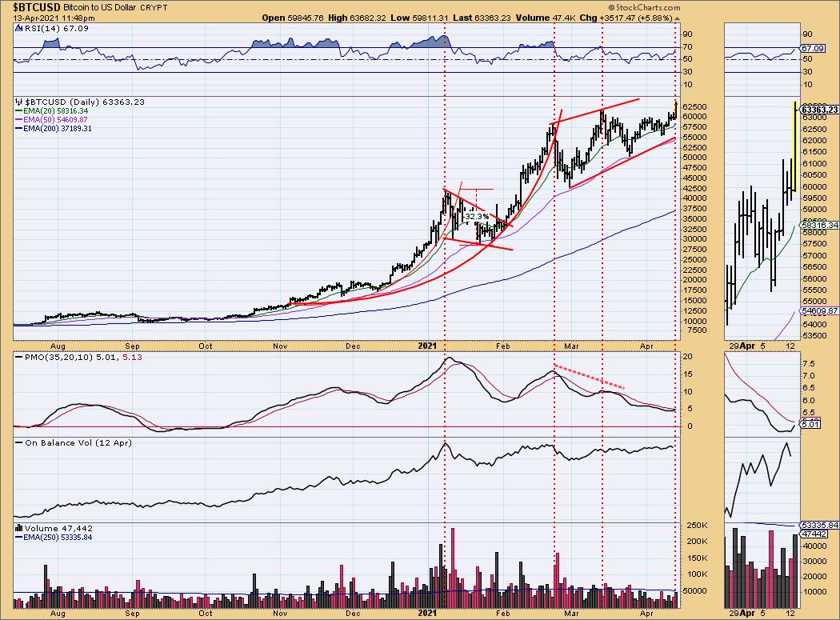Click the 54609.87 EMA tag on right axis
840x620 pixels.
820,311
